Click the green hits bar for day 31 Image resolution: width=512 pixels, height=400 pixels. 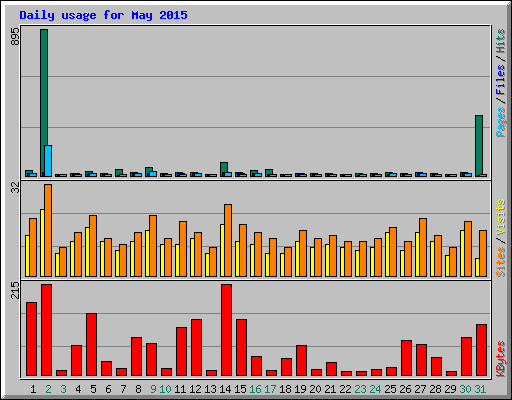pyautogui.click(x=479, y=145)
